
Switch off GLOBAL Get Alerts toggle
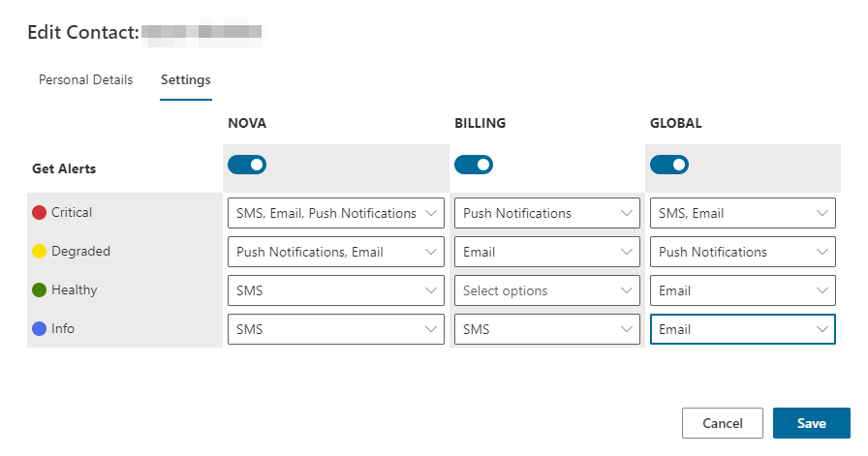669,166
